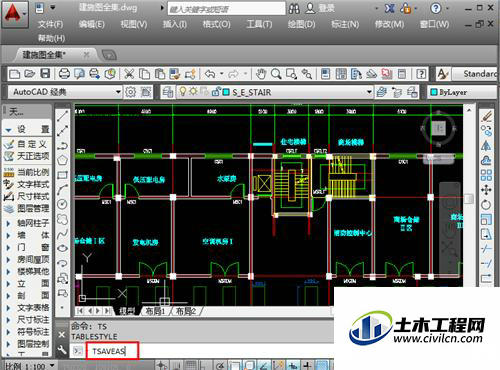The image size is (500, 370).
Task: Click the command line wrench customize icon
Action: (x=62, y=350)
